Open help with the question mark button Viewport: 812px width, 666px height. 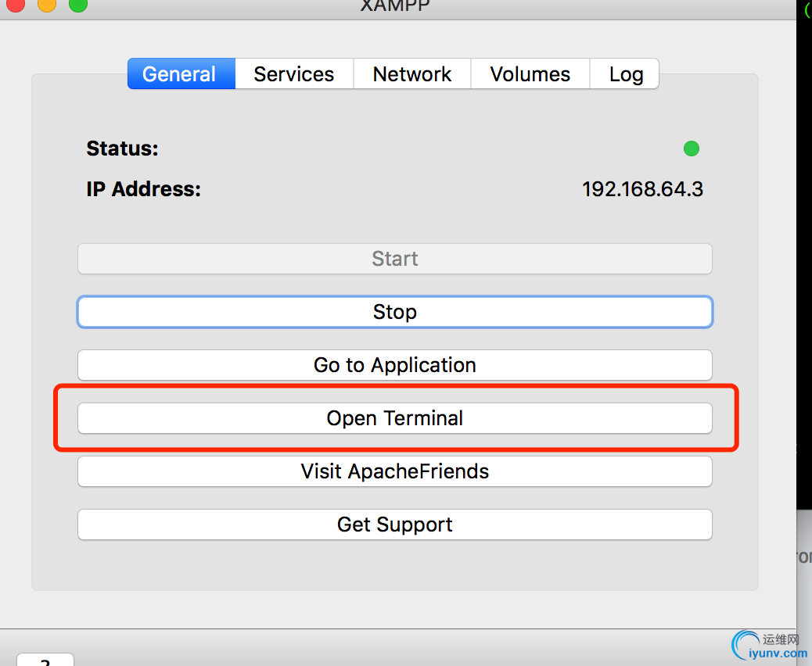click(45, 660)
